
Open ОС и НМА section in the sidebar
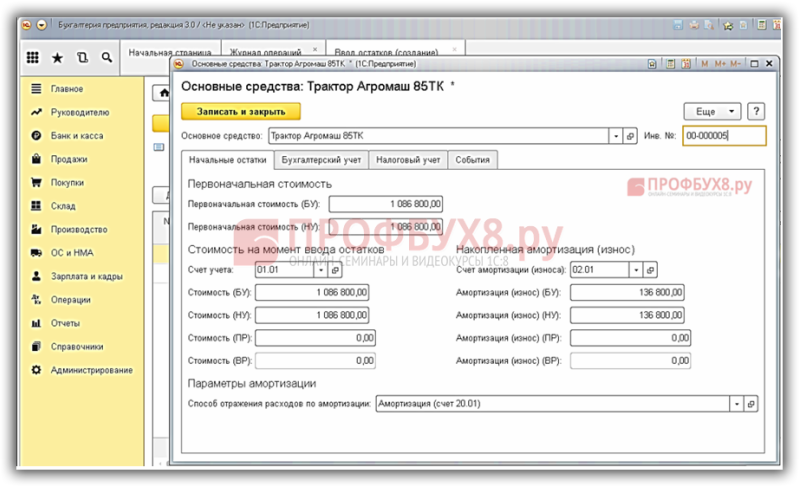coord(72,253)
